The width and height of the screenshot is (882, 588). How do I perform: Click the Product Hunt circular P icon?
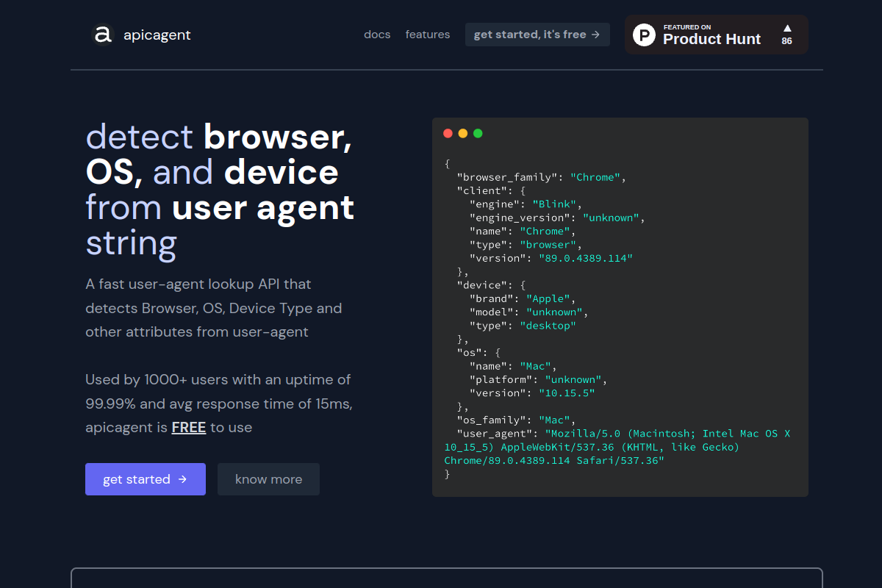pos(644,35)
